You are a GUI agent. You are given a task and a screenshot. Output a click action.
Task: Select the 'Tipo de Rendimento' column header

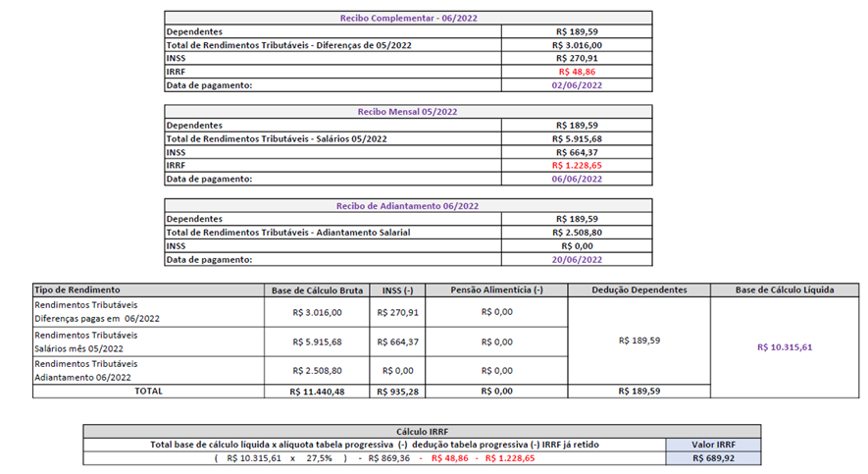tap(148, 290)
